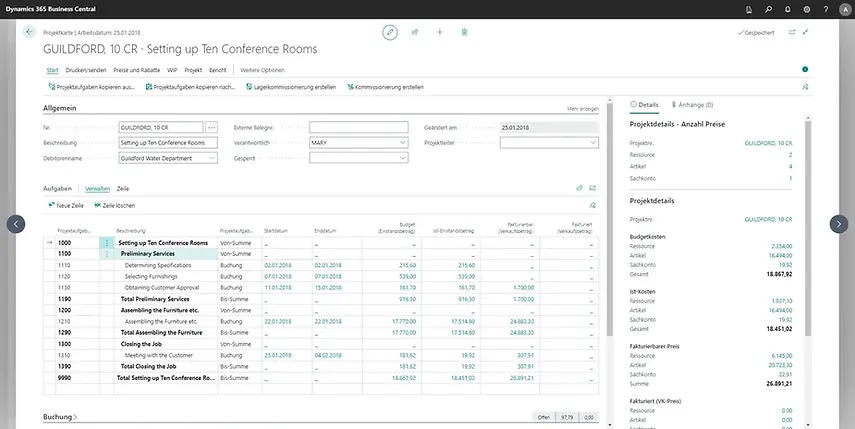This screenshot has height=429, width=855.
Task: Share Aufgaben lines icon
Action: [x=579, y=188]
